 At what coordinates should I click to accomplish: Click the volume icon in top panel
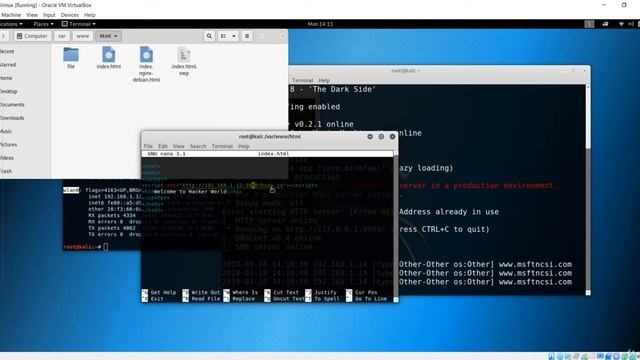coord(631,24)
